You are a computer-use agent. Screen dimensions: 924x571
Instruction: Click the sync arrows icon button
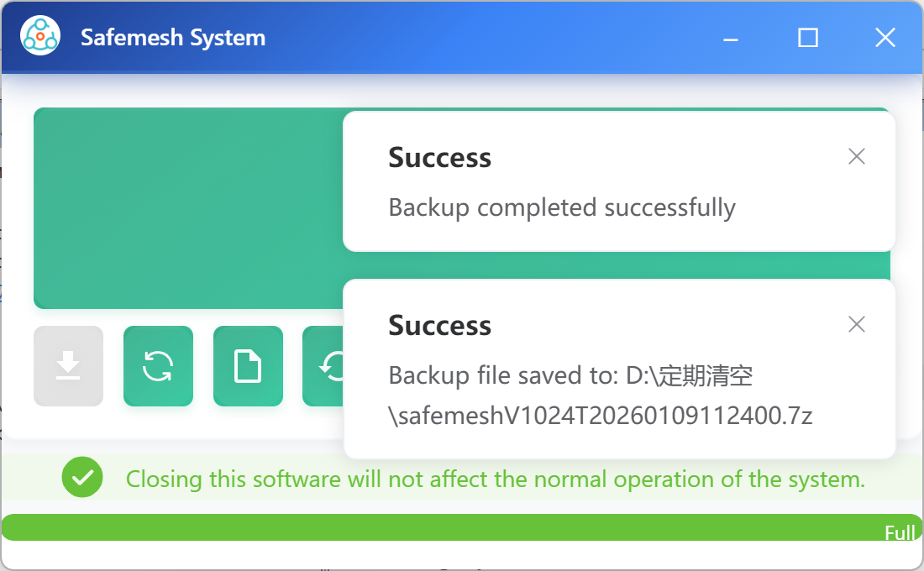click(x=158, y=366)
